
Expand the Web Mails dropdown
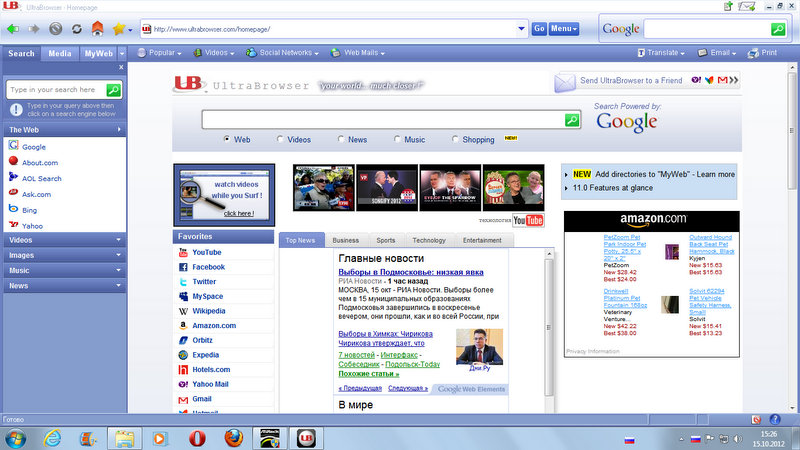[x=358, y=53]
